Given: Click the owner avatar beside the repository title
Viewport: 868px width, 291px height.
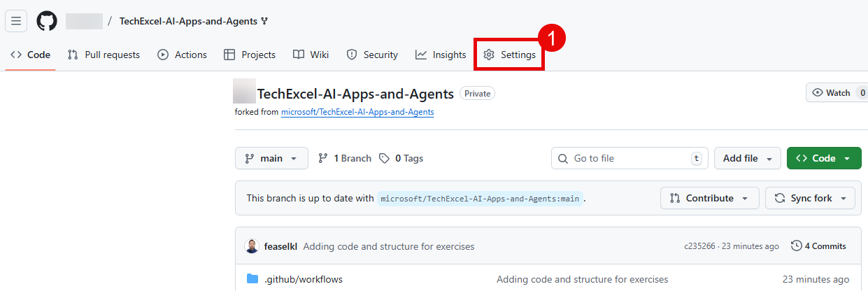Looking at the screenshot, I should [x=244, y=92].
